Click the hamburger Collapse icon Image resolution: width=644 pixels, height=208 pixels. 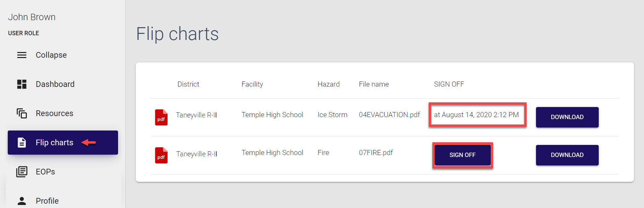(x=22, y=55)
